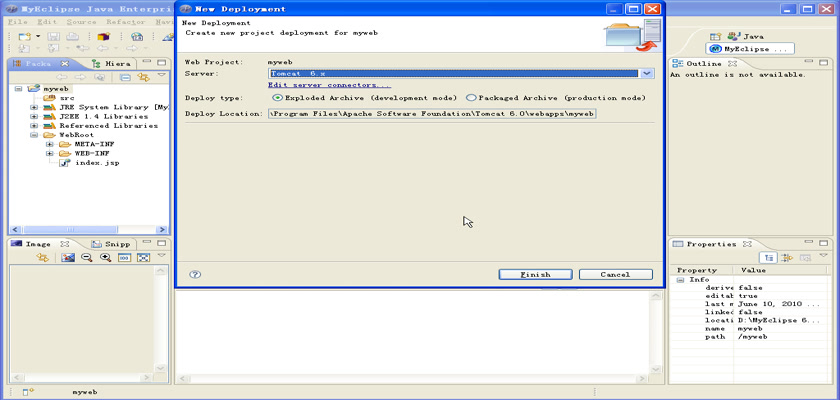Open Package Explorer view menu triangle
The height and width of the screenshot is (400, 840).
tap(161, 76)
